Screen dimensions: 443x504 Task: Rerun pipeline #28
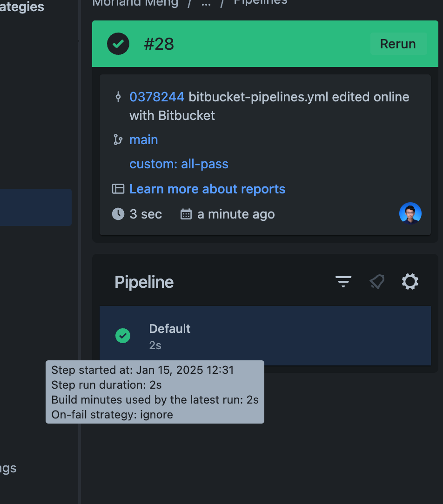coord(398,43)
